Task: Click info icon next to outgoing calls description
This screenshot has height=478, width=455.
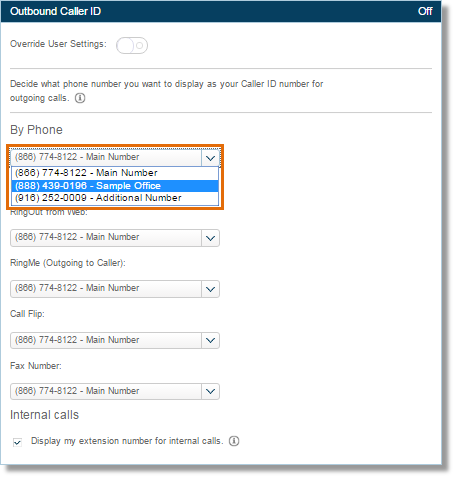Action: [x=80, y=98]
